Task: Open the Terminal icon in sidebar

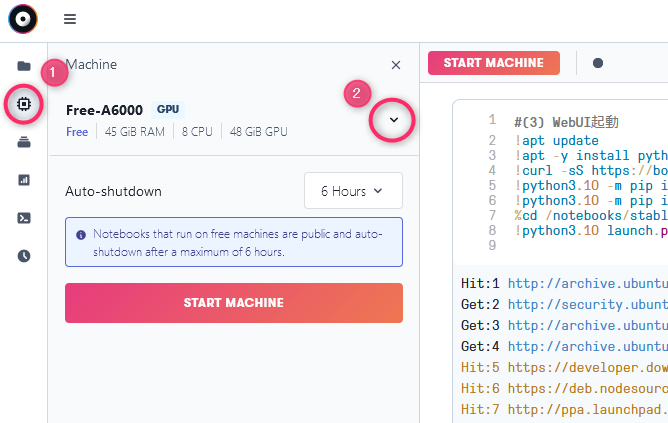Action: click(24, 218)
